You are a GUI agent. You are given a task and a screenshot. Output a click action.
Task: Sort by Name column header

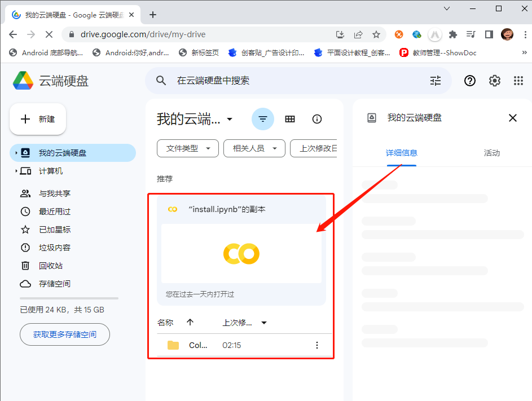pos(165,323)
